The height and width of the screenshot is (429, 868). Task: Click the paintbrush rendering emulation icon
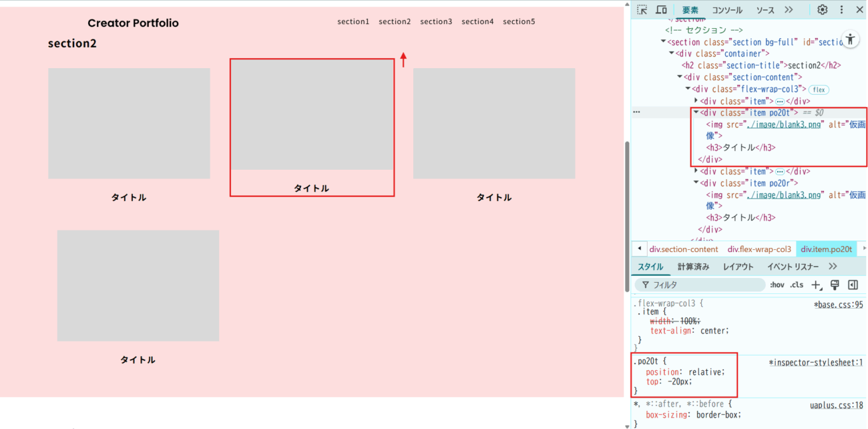pyautogui.click(x=835, y=285)
